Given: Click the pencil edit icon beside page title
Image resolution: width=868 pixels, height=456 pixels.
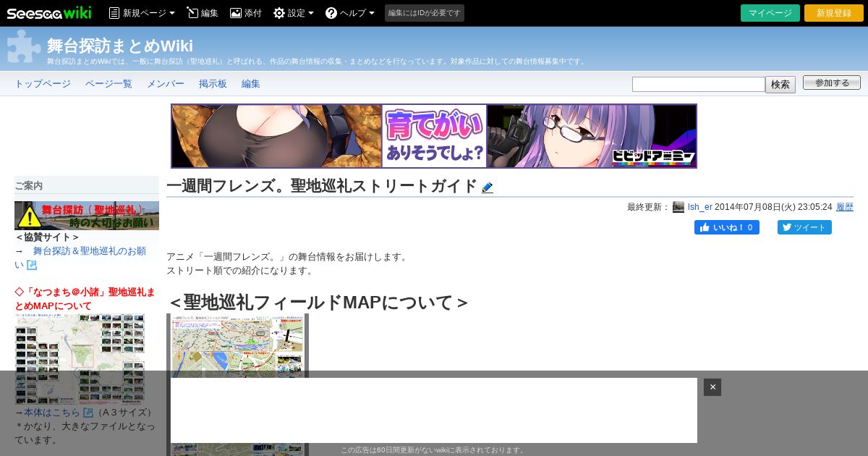Looking at the screenshot, I should (x=488, y=187).
